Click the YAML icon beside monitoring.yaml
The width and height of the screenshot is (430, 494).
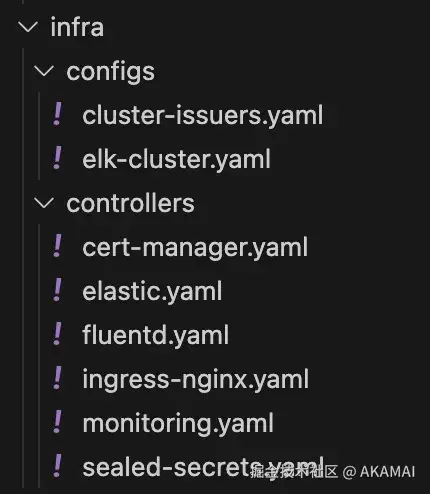click(x=58, y=422)
